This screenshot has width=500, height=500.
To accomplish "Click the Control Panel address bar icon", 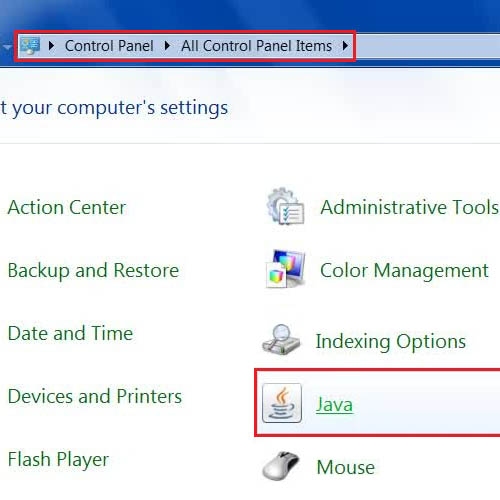I will click(30, 46).
